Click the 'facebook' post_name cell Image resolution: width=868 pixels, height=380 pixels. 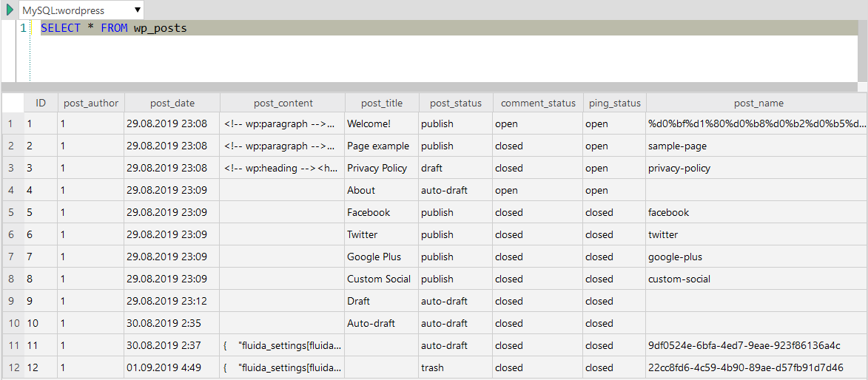click(x=757, y=212)
